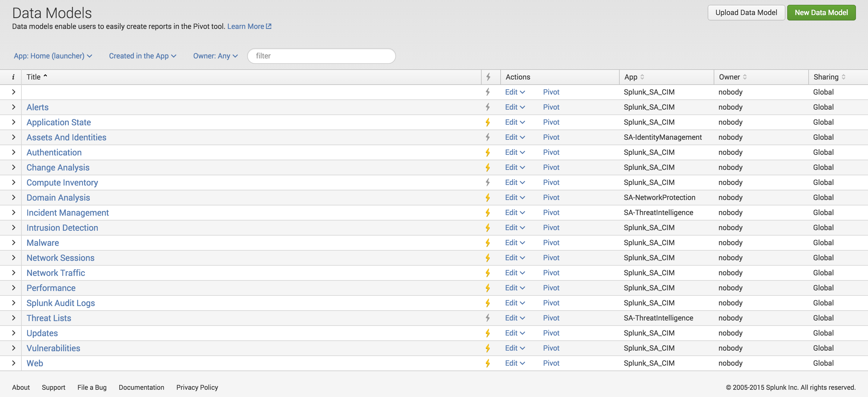Click into the filter text field
This screenshot has height=397, width=868.
click(x=321, y=56)
